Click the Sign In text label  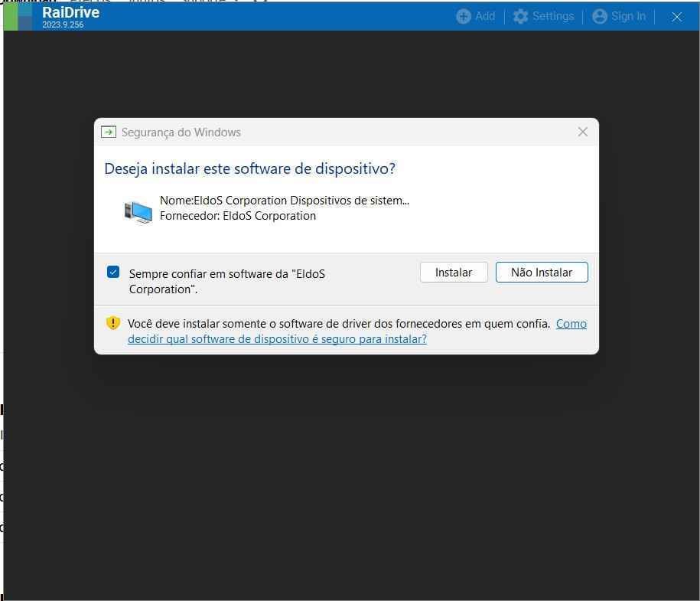click(628, 16)
